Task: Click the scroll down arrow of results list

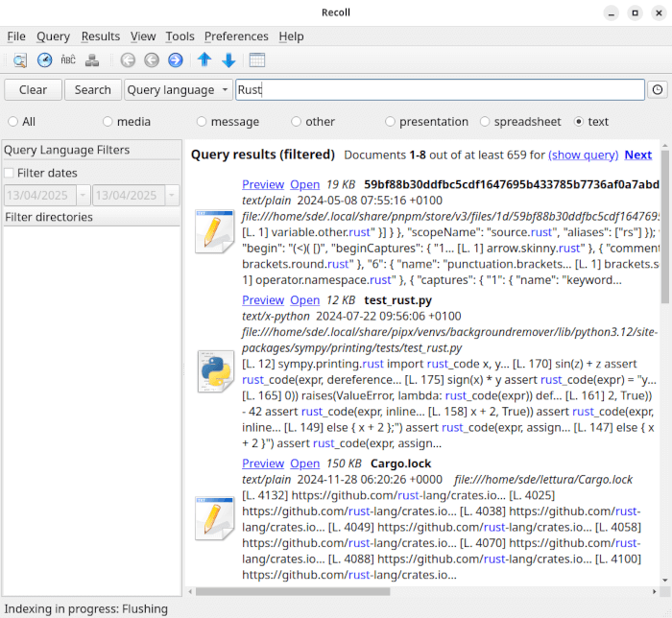Action: point(664,581)
